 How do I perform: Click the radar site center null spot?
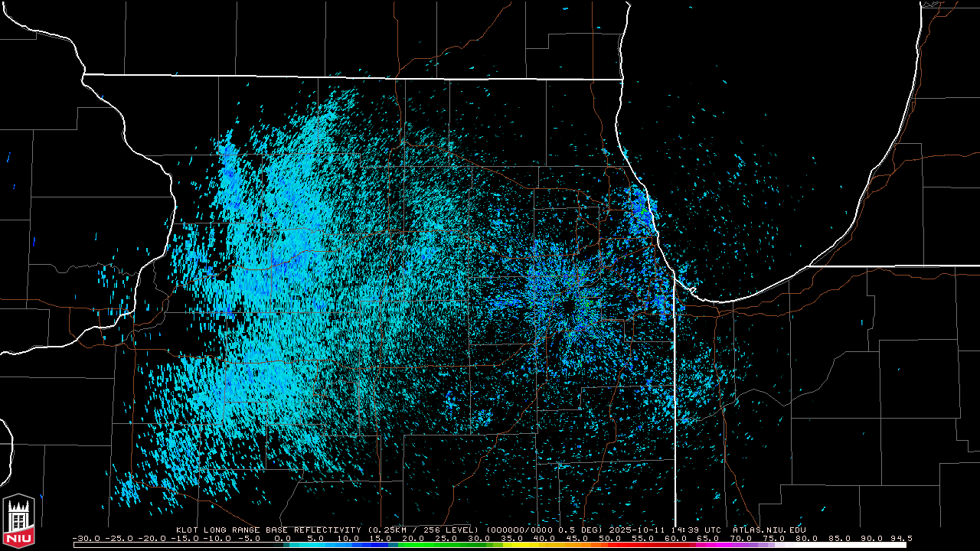tap(567, 306)
